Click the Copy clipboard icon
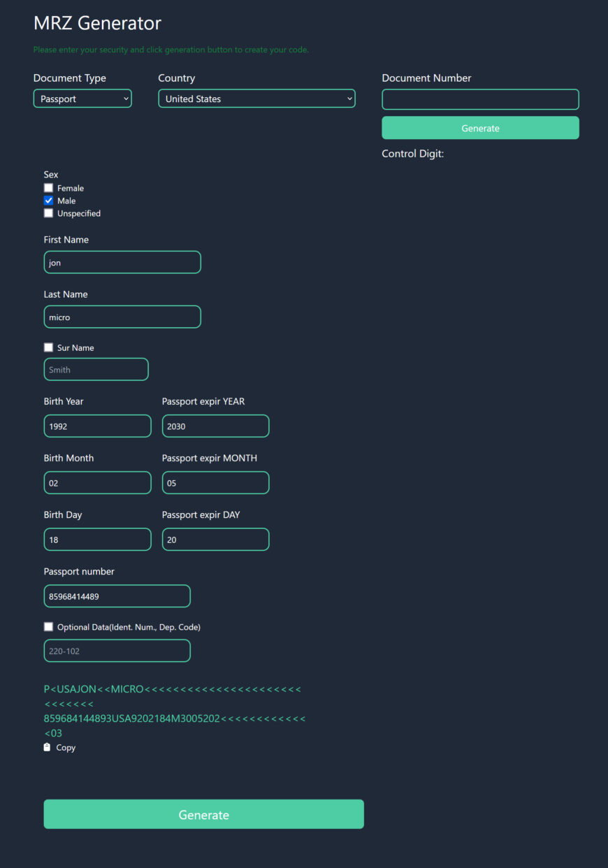608x868 pixels. click(x=48, y=747)
